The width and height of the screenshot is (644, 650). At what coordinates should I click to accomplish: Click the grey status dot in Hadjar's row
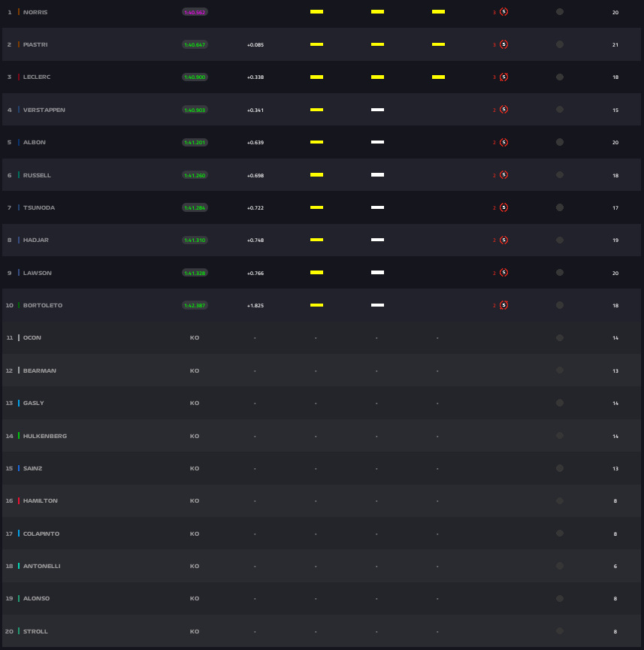(x=560, y=240)
